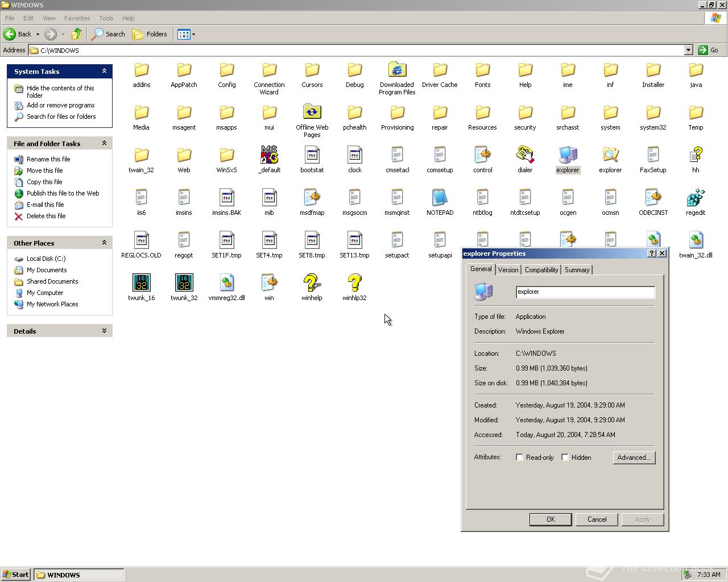Viewport: 728px width, 582px height.
Task: Click the explorer filename text field
Action: [x=585, y=292]
